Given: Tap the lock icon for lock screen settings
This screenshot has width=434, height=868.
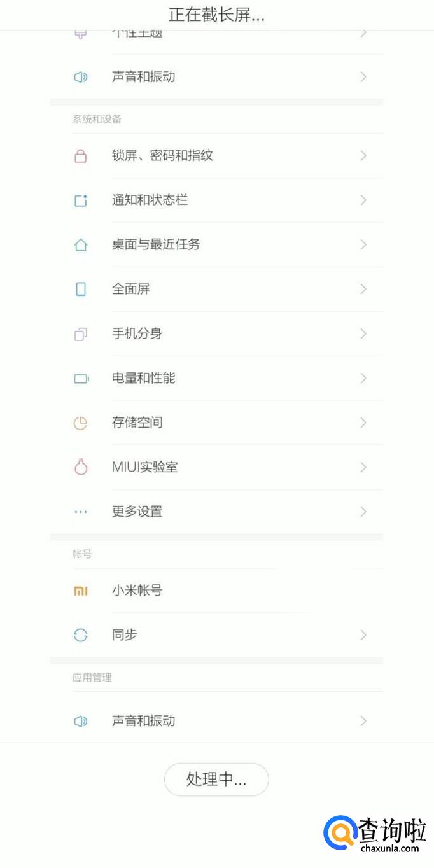Looking at the screenshot, I should [x=80, y=156].
